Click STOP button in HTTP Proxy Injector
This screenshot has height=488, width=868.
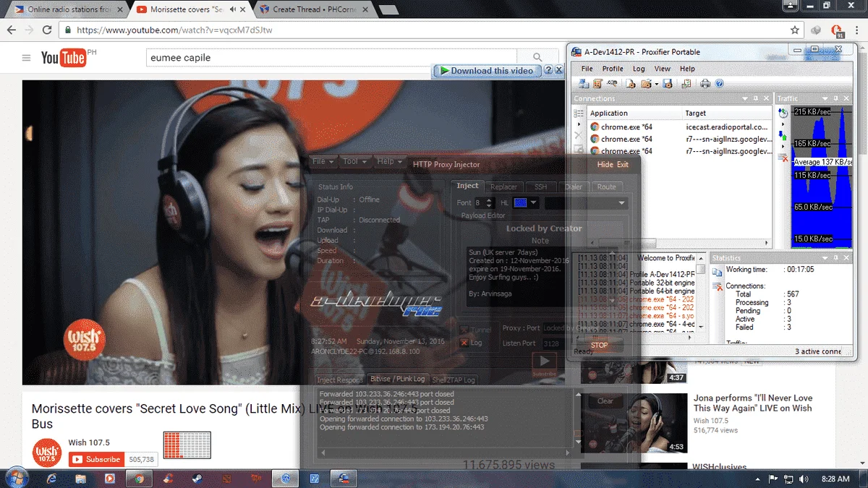599,345
